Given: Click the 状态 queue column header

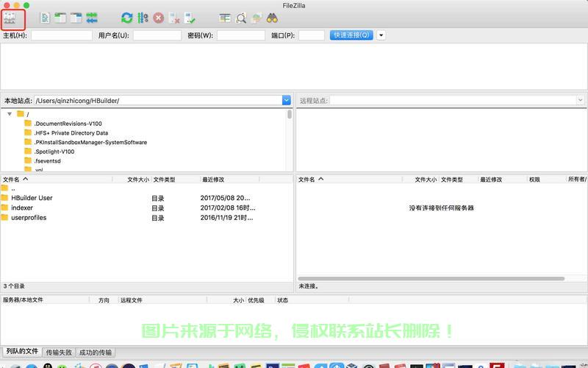Looking at the screenshot, I should [312, 300].
